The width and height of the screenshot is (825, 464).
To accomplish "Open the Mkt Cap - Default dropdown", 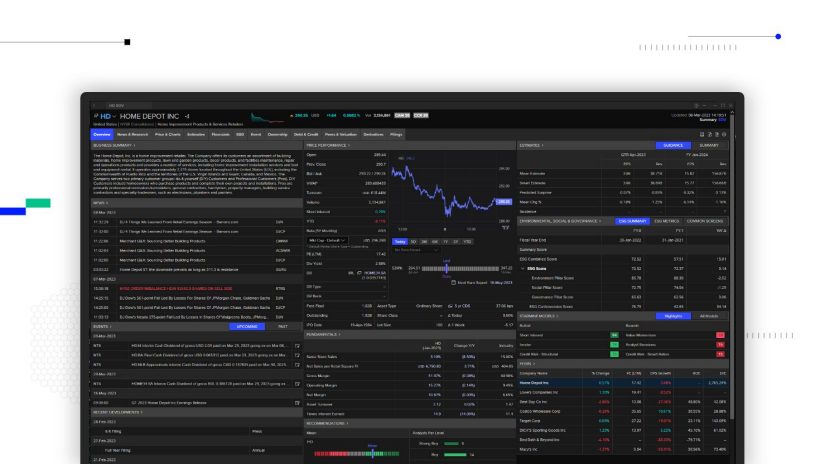I will tap(327, 240).
